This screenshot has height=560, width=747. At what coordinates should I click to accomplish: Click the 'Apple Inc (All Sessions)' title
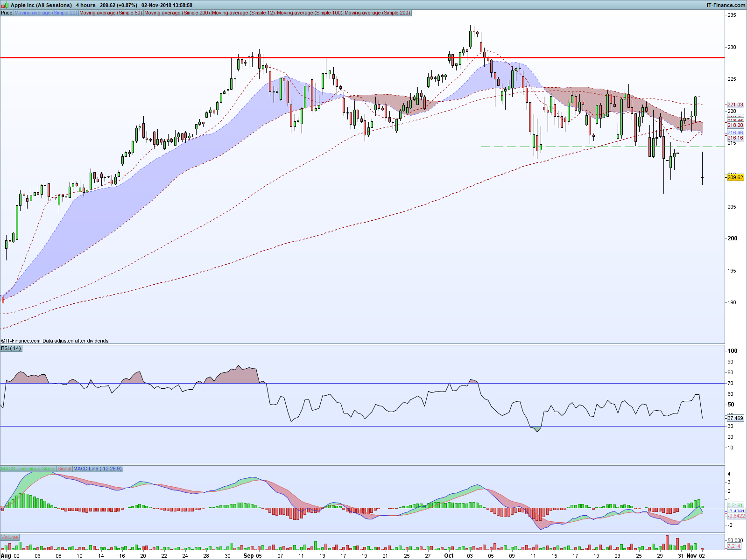click(x=42, y=5)
